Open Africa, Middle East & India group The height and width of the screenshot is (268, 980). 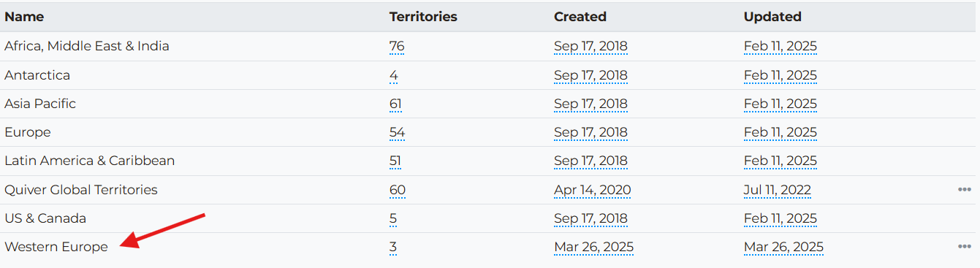87,46
